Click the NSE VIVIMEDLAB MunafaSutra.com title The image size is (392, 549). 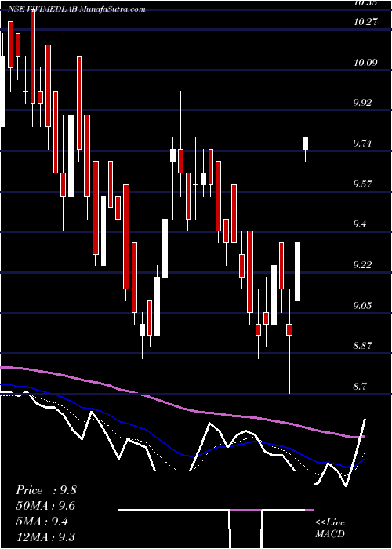[x=77, y=9]
